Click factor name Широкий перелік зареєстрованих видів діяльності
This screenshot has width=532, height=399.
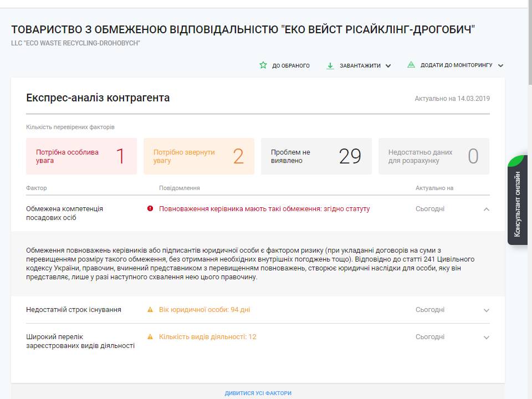coord(80,341)
